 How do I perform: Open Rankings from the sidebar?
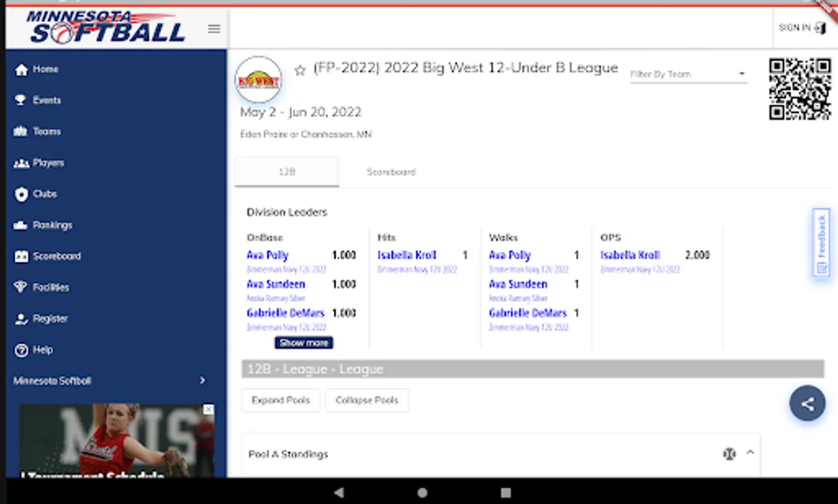[52, 225]
